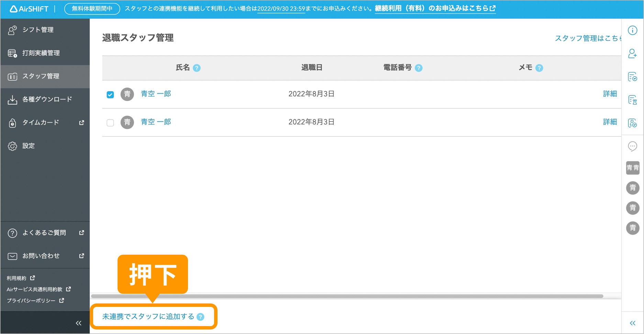Open 設定 from the sidebar
This screenshot has width=644, height=334.
click(29, 146)
